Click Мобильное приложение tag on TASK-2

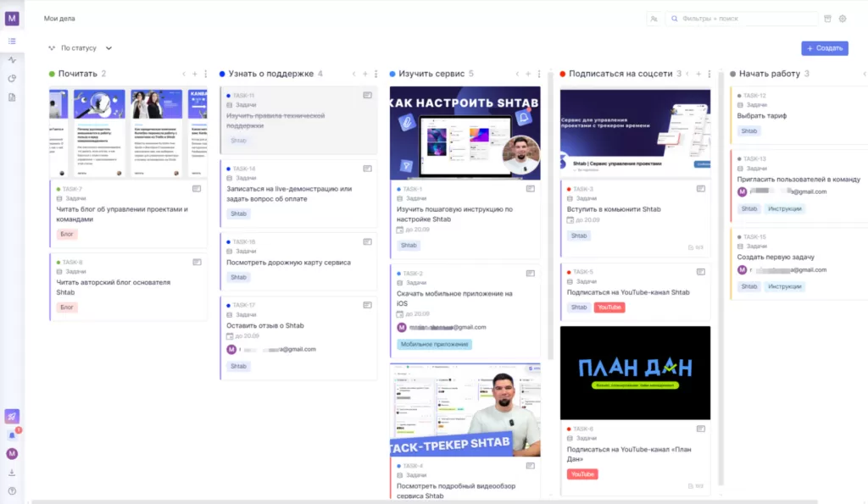point(435,344)
